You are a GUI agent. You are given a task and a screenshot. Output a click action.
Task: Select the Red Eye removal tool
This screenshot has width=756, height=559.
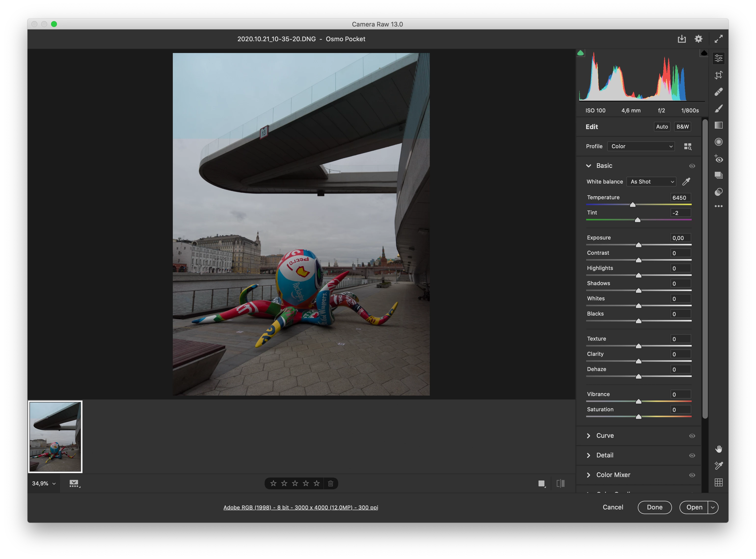click(718, 159)
